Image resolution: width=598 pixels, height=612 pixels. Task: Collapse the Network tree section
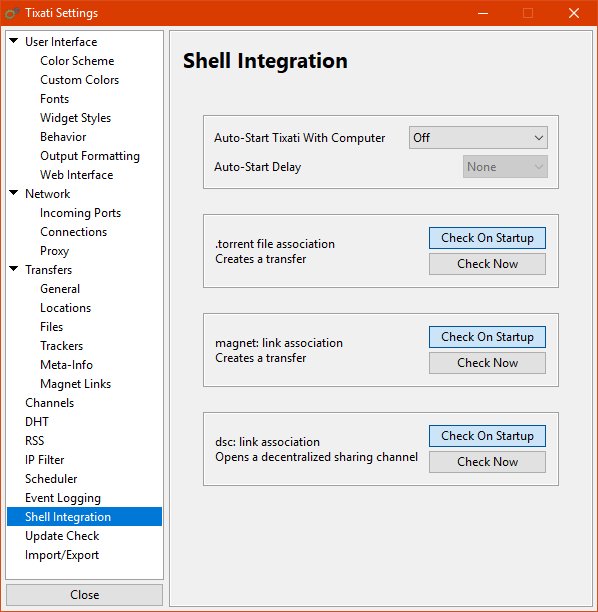14,193
